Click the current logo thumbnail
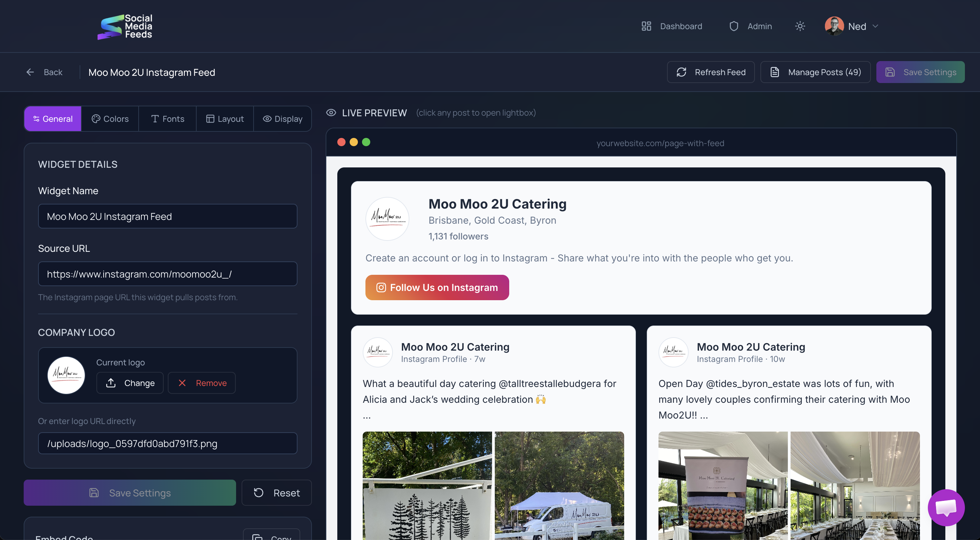980x540 pixels. (66, 375)
